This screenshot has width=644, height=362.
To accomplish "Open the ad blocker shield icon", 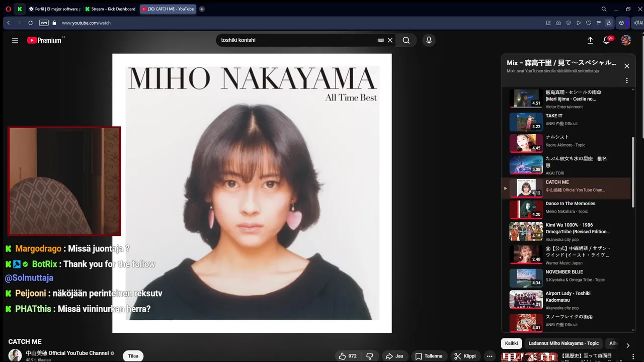I will coord(569,23).
